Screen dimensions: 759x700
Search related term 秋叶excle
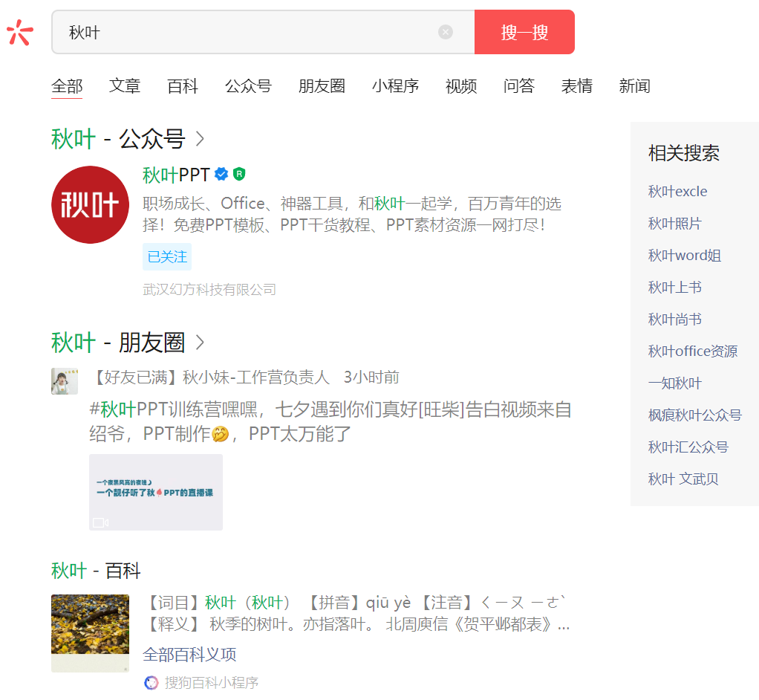(677, 192)
